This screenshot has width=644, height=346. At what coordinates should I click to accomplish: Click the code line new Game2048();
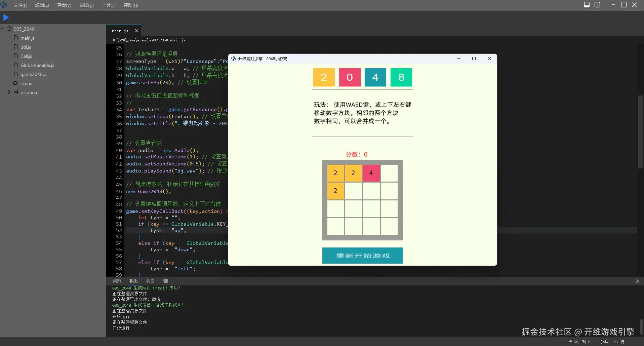[149, 191]
